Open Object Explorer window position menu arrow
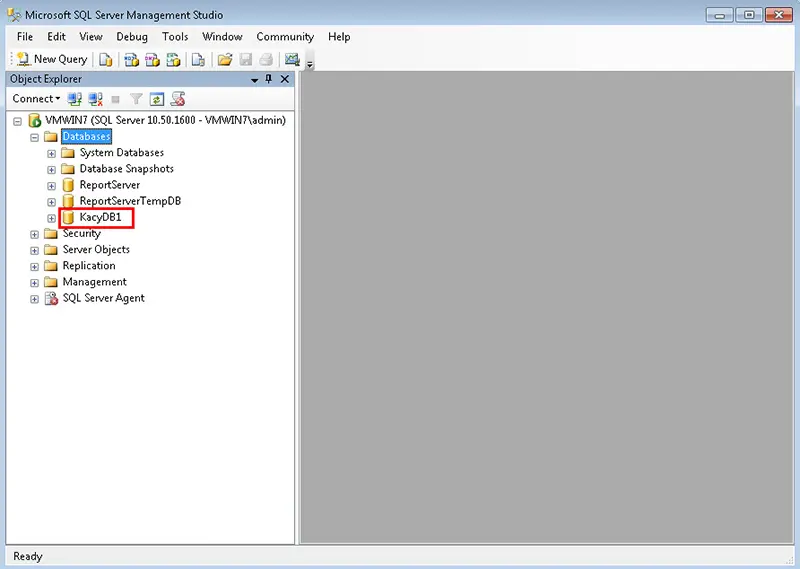800x569 pixels. click(x=254, y=80)
